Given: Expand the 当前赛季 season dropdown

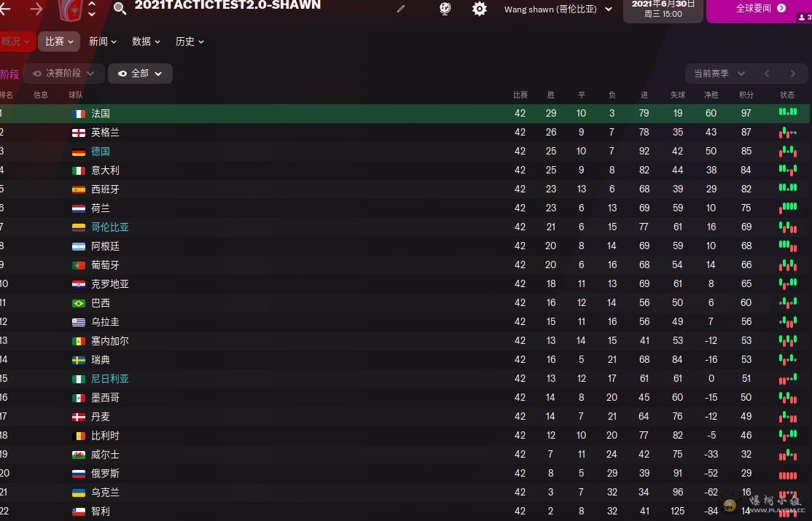Looking at the screenshot, I should click(719, 74).
